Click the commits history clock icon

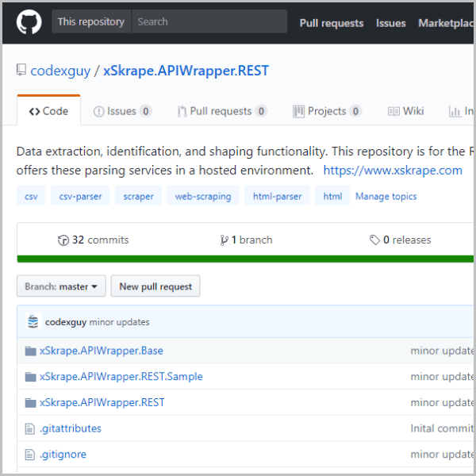63,240
